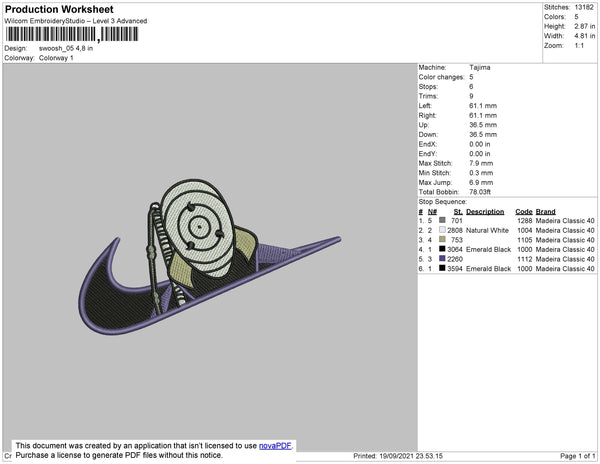Click the Code column header
The width and height of the screenshot is (600, 464).
tap(524, 212)
